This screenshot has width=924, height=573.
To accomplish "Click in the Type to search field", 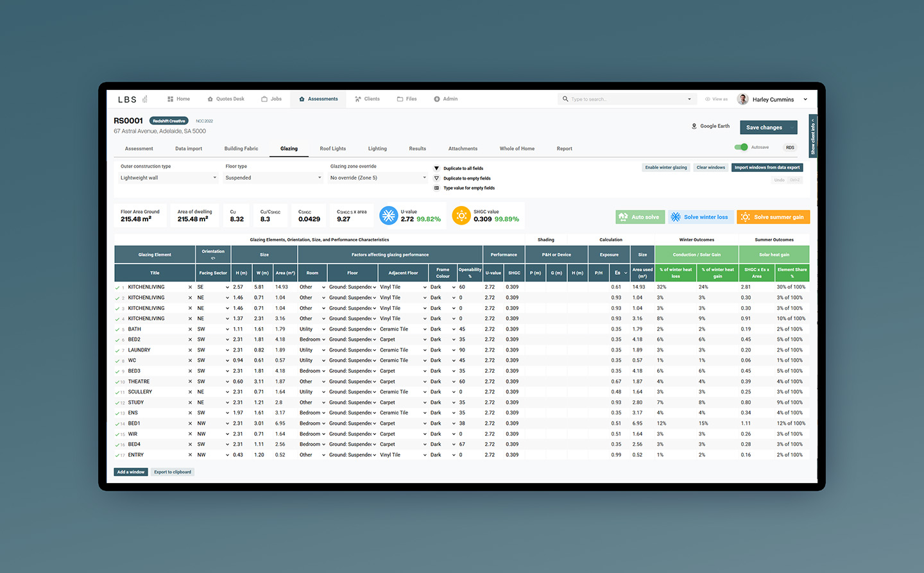I will point(626,99).
